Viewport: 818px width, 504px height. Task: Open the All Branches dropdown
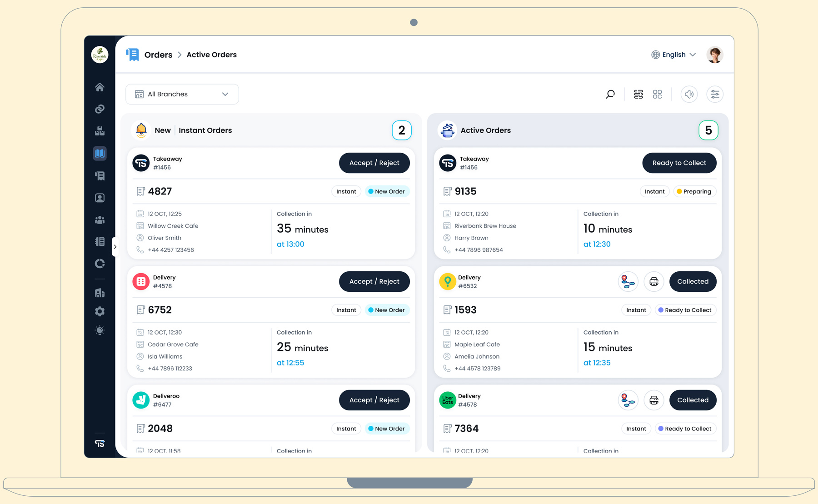click(182, 94)
